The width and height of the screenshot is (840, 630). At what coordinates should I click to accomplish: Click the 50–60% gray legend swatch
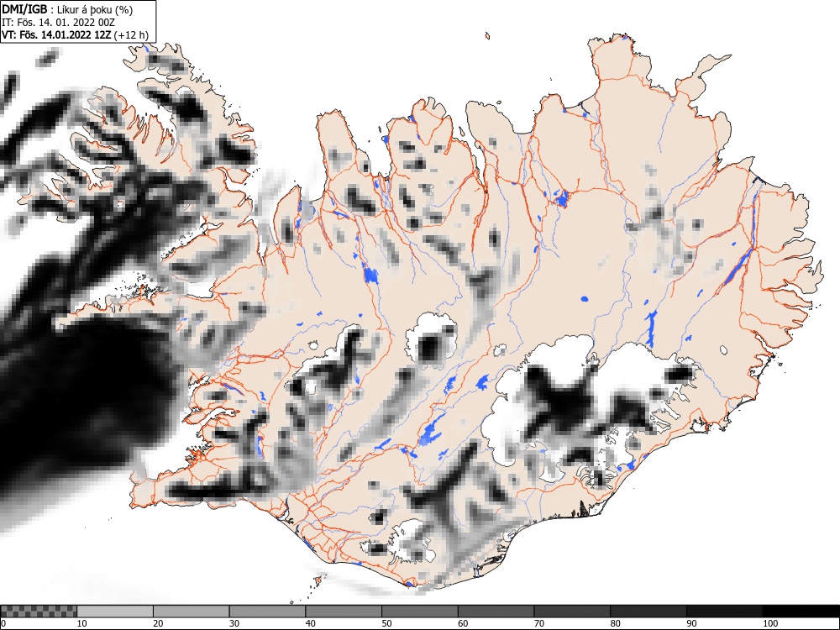[419, 612]
